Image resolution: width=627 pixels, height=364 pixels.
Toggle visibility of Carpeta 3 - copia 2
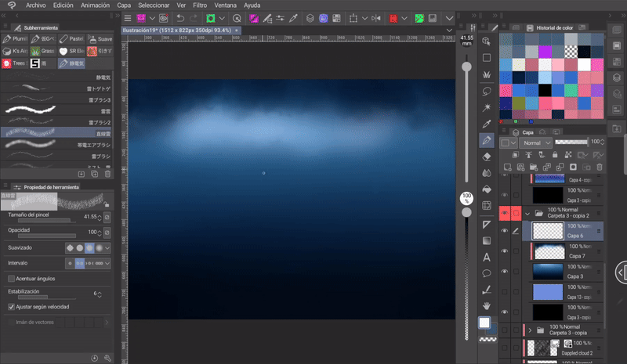click(x=505, y=213)
